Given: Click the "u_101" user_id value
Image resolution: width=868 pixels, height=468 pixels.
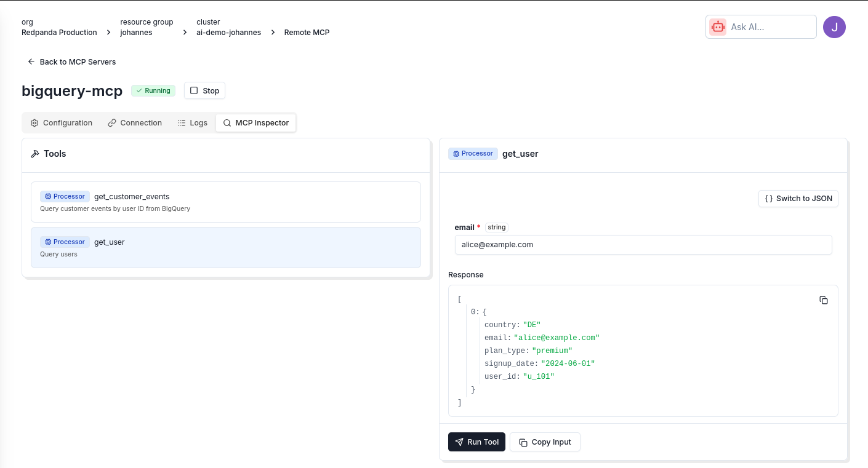Looking at the screenshot, I should coord(539,377).
